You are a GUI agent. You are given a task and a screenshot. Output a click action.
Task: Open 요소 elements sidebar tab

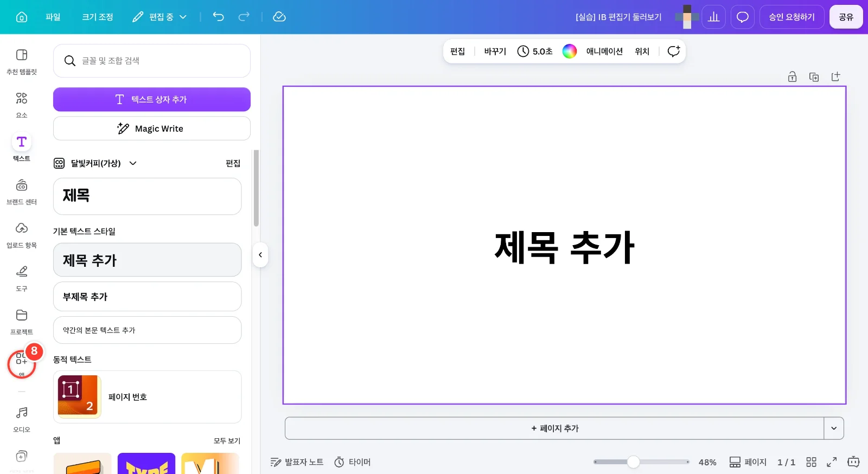tap(22, 105)
